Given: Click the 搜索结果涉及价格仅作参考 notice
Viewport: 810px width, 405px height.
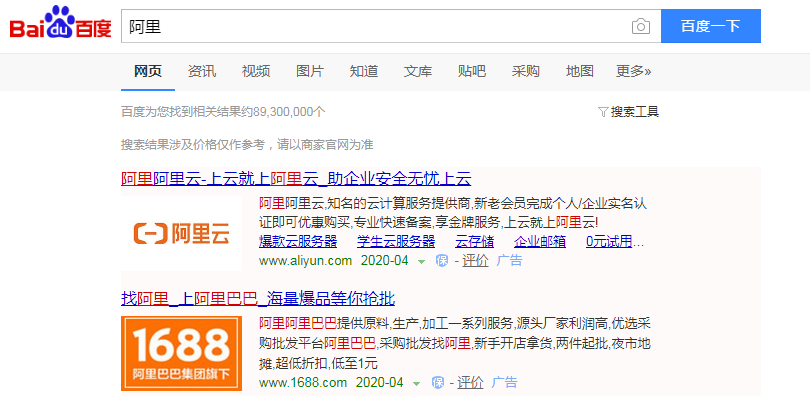Looking at the screenshot, I should [x=247, y=145].
